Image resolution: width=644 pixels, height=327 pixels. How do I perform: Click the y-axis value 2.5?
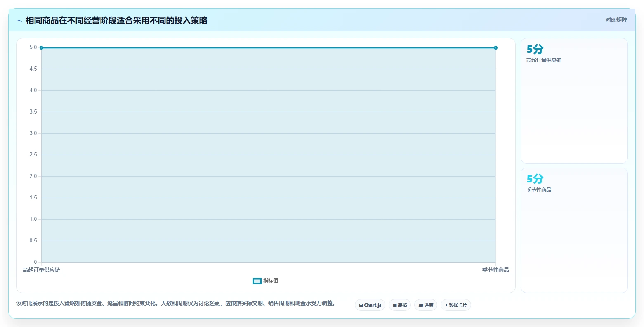click(33, 155)
